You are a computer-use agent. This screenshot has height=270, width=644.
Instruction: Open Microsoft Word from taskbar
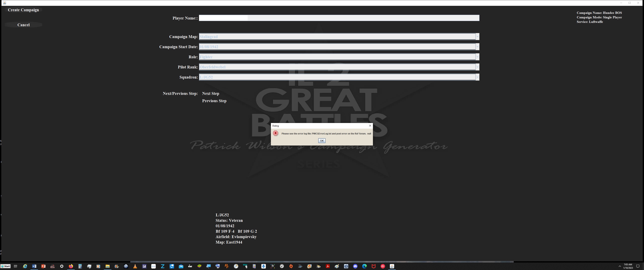[34, 266]
